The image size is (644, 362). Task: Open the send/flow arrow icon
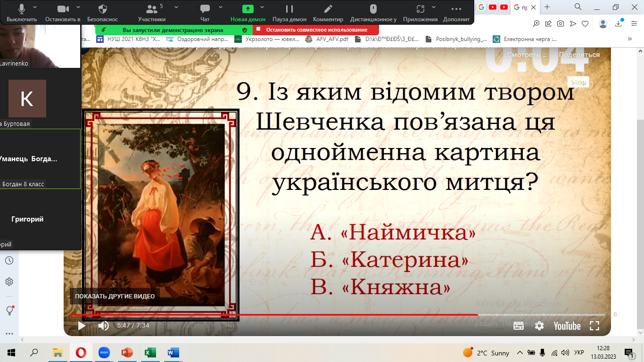(x=573, y=24)
